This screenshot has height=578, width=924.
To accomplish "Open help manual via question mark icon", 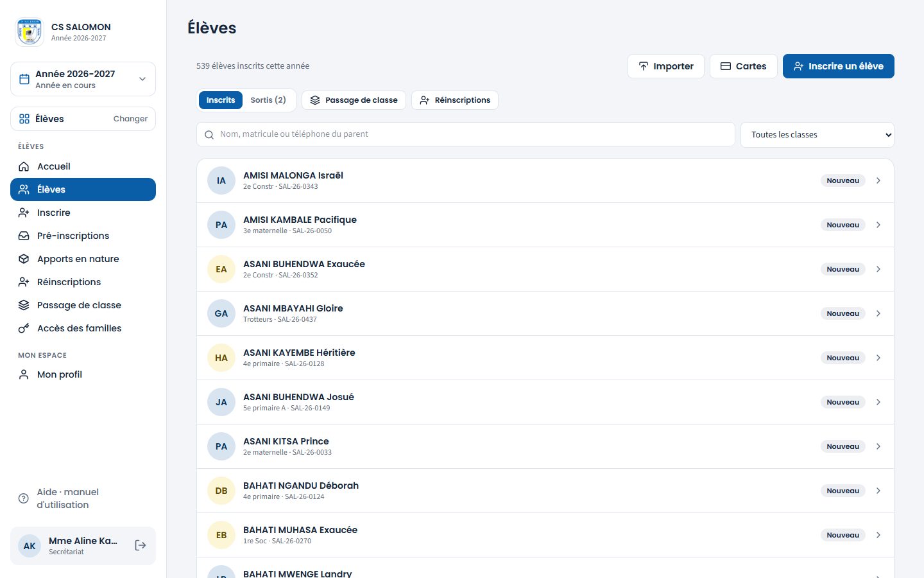I will point(24,498).
